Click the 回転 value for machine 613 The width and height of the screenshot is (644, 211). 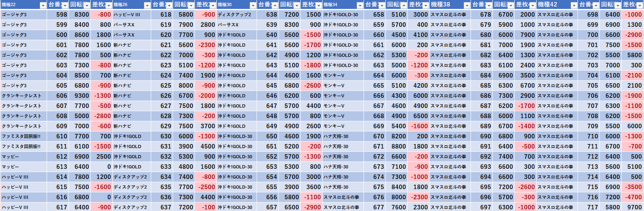click(x=79, y=167)
